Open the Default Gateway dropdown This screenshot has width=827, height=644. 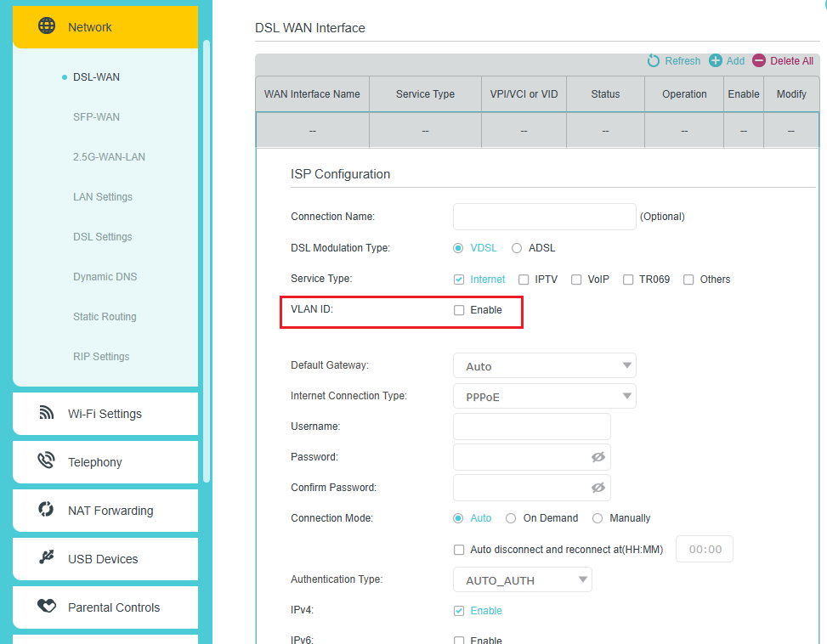(x=544, y=365)
